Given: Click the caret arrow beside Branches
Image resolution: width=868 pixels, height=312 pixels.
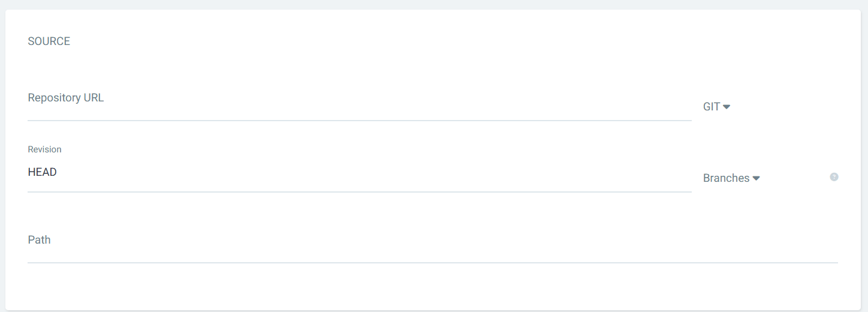Looking at the screenshot, I should tap(756, 178).
